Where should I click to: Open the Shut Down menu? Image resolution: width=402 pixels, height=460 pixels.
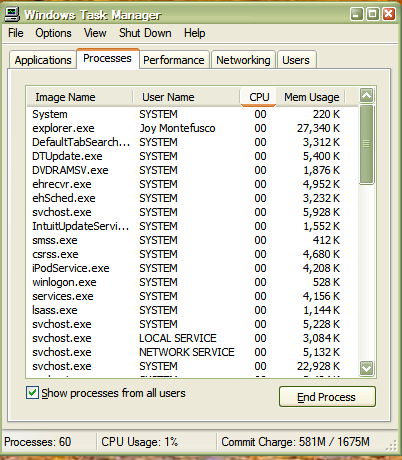145,33
